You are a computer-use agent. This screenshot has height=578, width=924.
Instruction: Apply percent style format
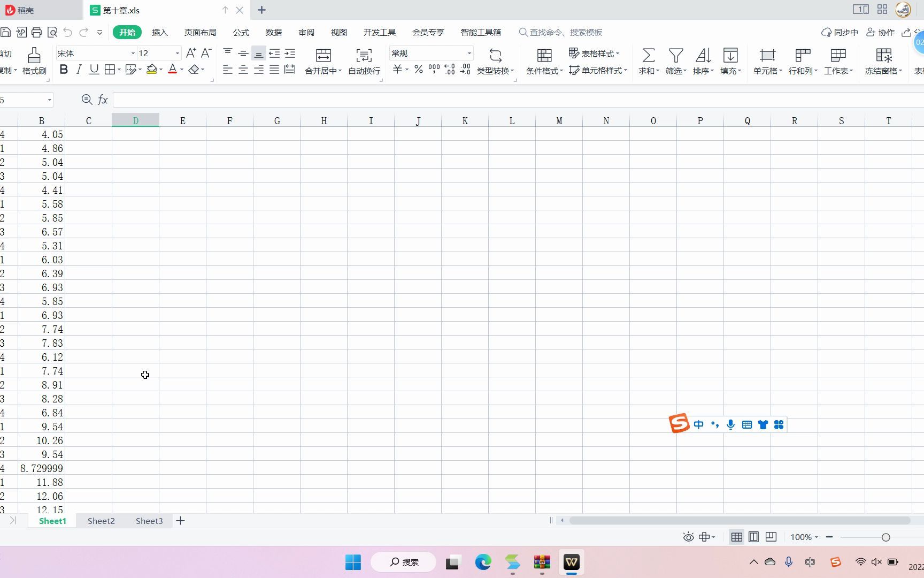(419, 70)
